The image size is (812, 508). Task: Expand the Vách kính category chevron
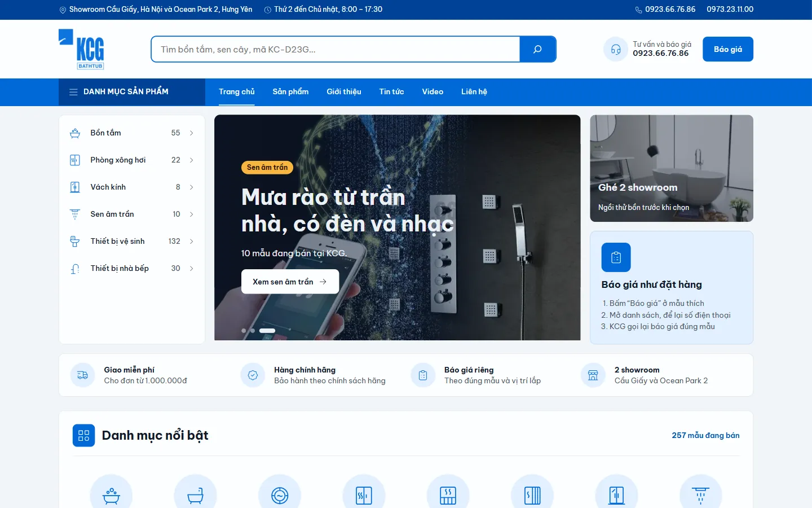[x=192, y=187]
